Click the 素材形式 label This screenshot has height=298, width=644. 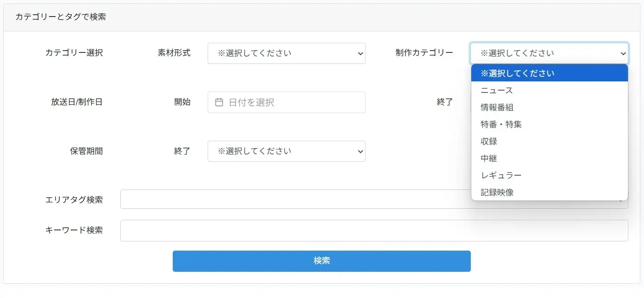pos(174,52)
